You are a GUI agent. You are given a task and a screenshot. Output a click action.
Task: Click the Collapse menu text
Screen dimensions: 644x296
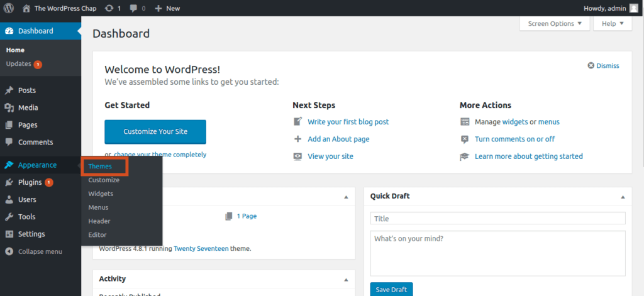pyautogui.click(x=40, y=251)
